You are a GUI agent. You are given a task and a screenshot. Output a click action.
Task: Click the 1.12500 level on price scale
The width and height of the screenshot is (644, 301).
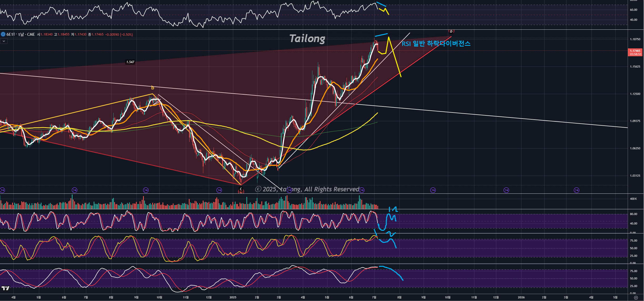pos(635,94)
